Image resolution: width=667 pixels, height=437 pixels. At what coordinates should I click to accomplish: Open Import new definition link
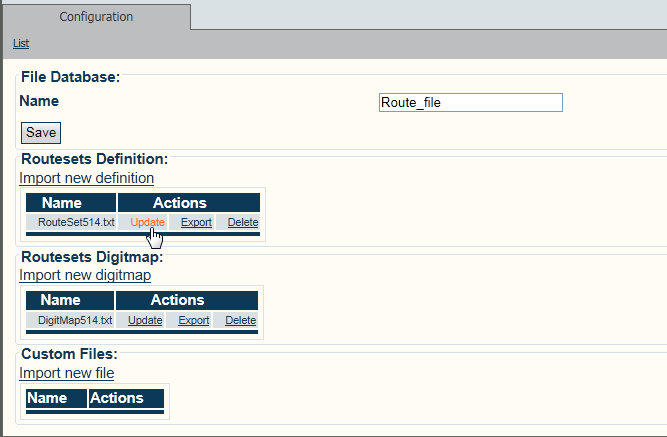(x=86, y=178)
